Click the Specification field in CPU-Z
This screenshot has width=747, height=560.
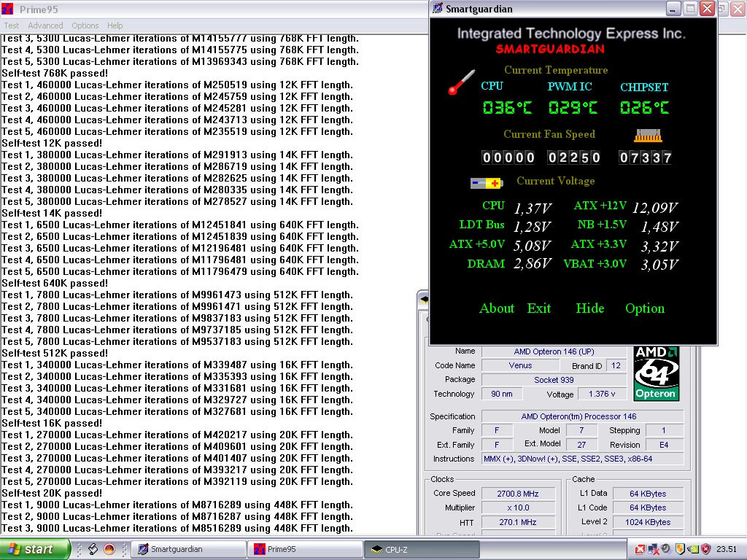point(582,416)
